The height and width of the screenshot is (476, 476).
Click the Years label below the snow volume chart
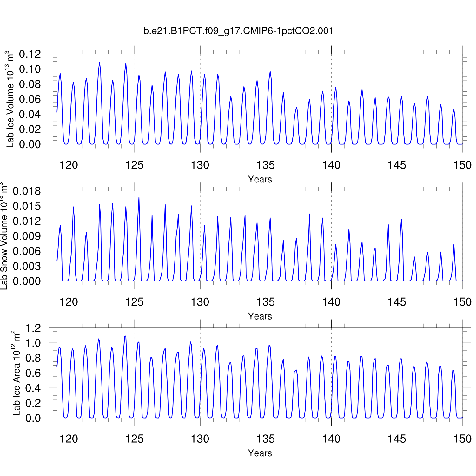[260, 316]
